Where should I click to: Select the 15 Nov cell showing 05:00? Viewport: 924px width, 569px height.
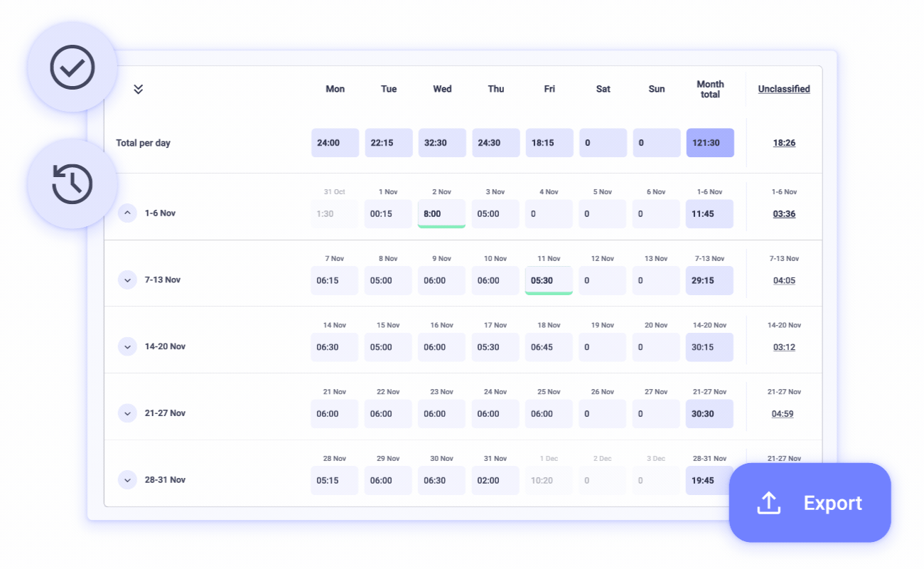(388, 347)
